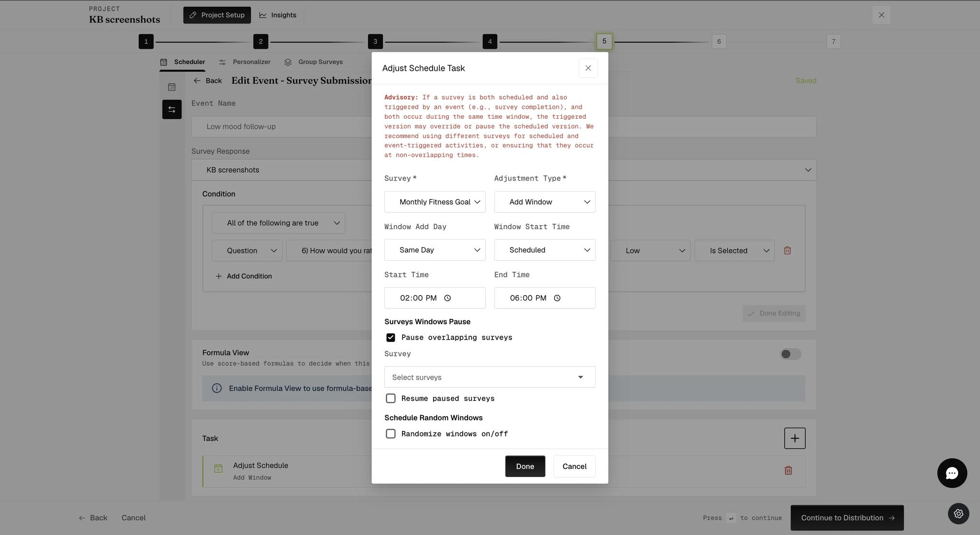Uncheck Pause overlapping surveys

pos(390,338)
